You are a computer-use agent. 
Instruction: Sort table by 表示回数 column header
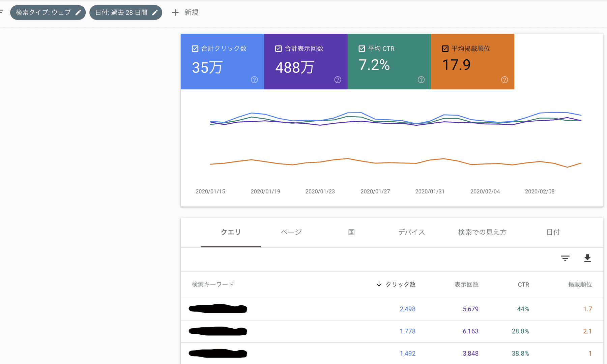(x=466, y=284)
